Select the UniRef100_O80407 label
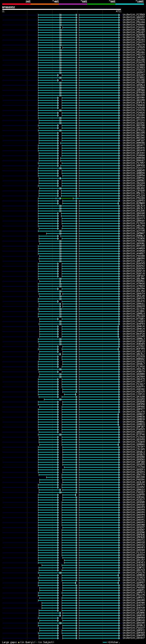Viewport: 146px width, 644px height. [x=134, y=638]
